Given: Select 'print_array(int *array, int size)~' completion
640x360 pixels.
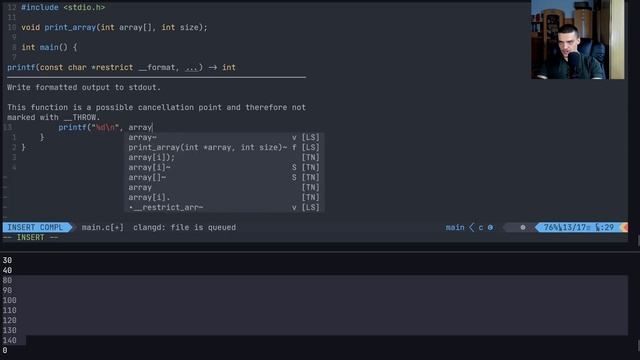Looking at the screenshot, I should (224, 147).
